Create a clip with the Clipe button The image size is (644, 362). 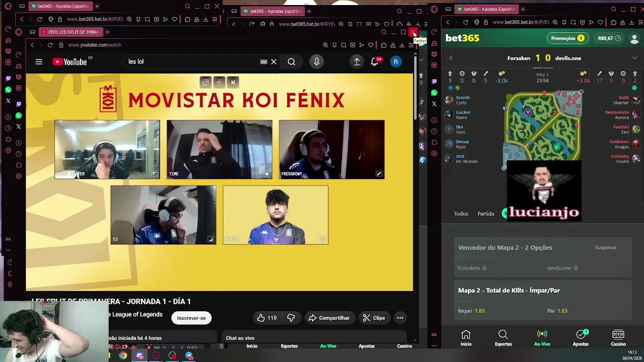coord(374,318)
